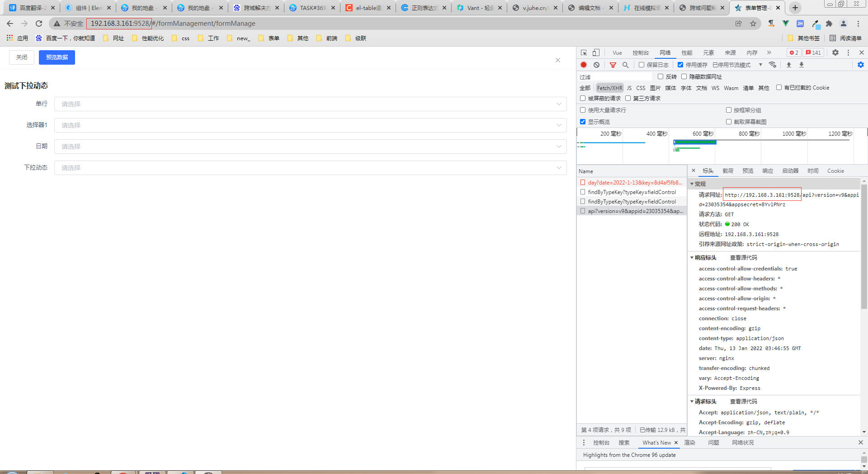This screenshot has height=474, width=868.
Task: Click the import HAR upload arrow icon
Action: tap(789, 65)
